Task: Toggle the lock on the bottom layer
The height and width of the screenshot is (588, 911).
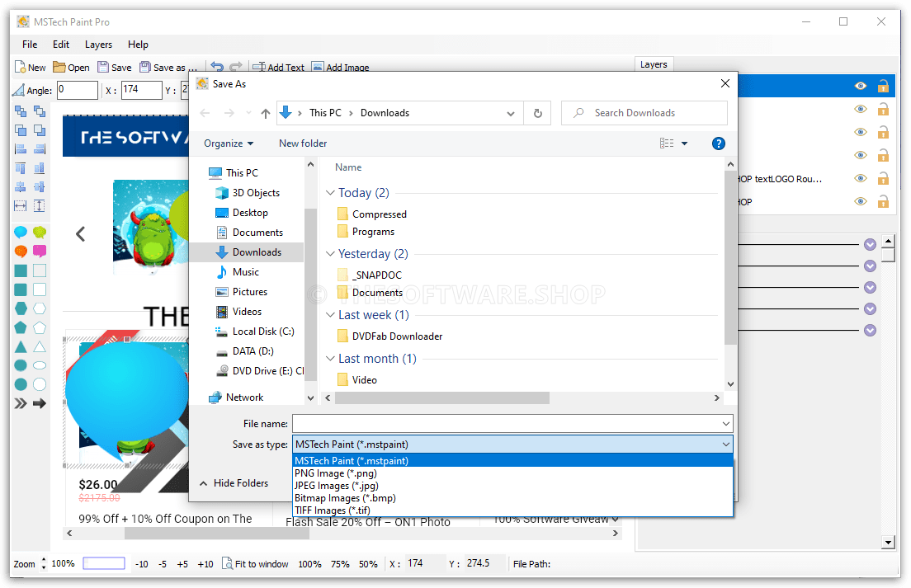Action: tap(883, 201)
